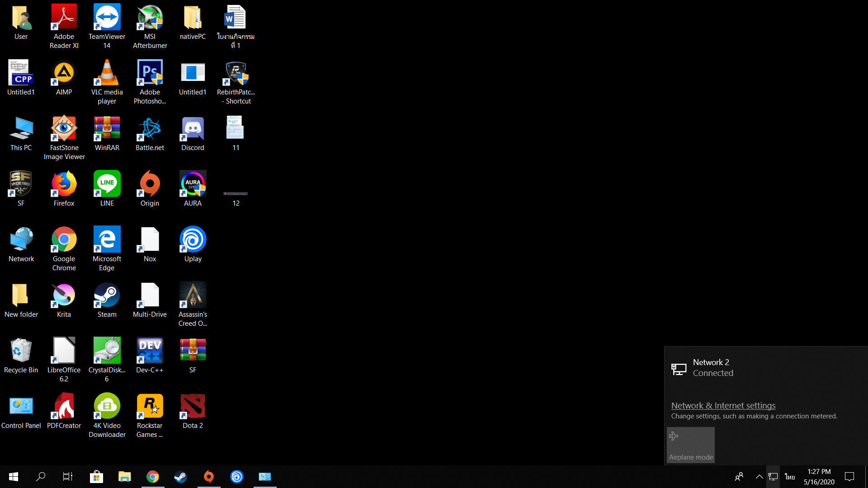Screen dimensions: 868x488
Task: Open the nativePC folder
Action: [x=193, y=23]
